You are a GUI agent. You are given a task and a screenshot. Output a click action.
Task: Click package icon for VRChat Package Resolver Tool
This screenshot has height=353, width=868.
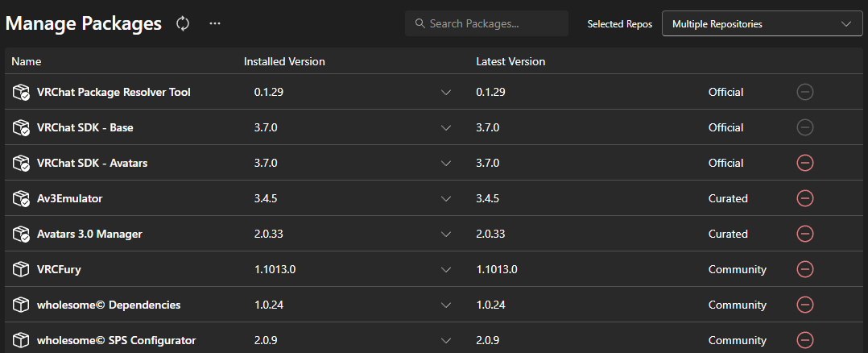pyautogui.click(x=21, y=92)
